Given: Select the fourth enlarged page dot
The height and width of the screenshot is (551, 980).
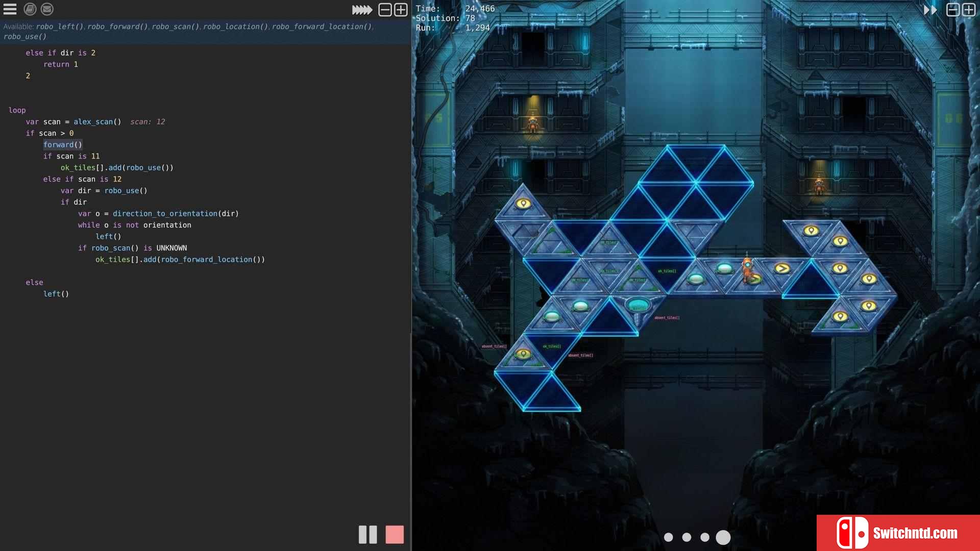Looking at the screenshot, I should coord(723,537).
